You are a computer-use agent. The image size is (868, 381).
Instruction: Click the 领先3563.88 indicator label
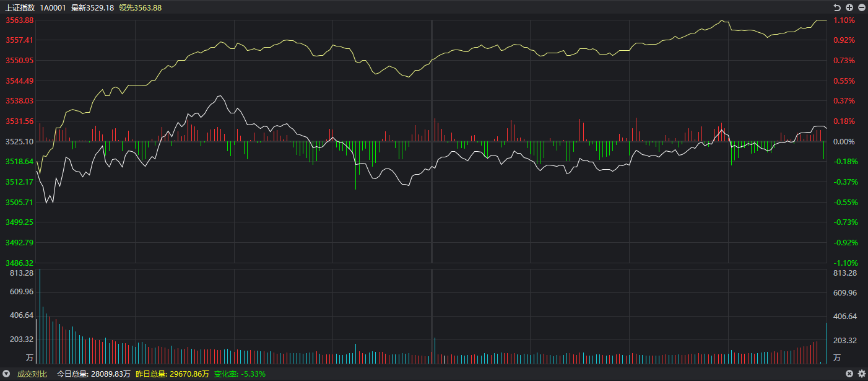click(x=140, y=7)
